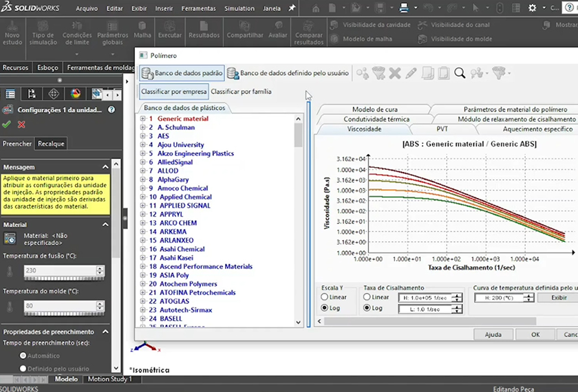Expand Generic material node
This screenshot has width=578, height=392.
click(142, 118)
